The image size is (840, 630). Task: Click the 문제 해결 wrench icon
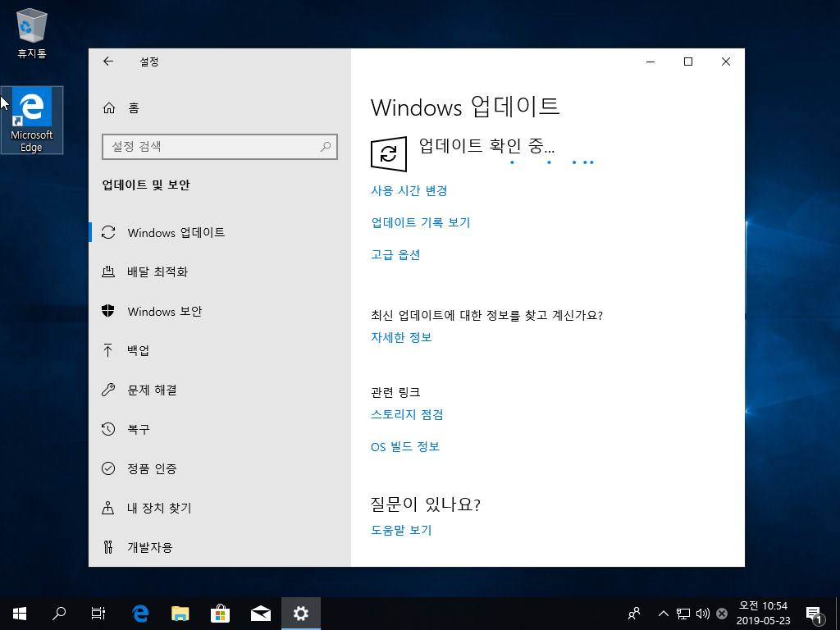[x=108, y=390]
